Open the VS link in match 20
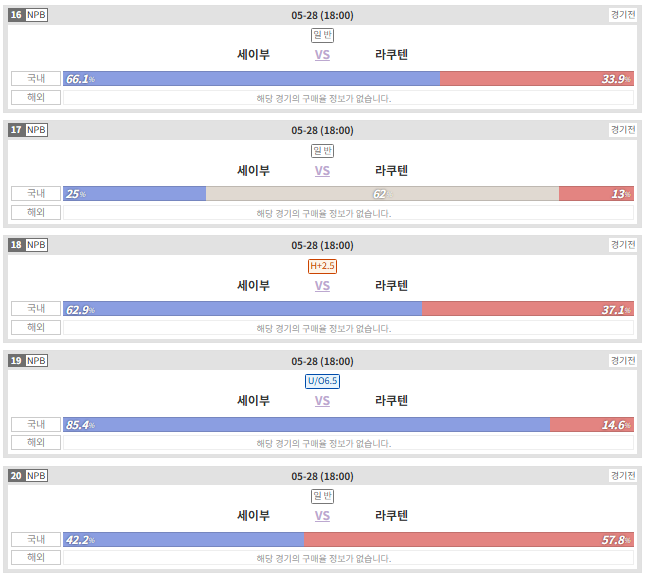 [322, 515]
